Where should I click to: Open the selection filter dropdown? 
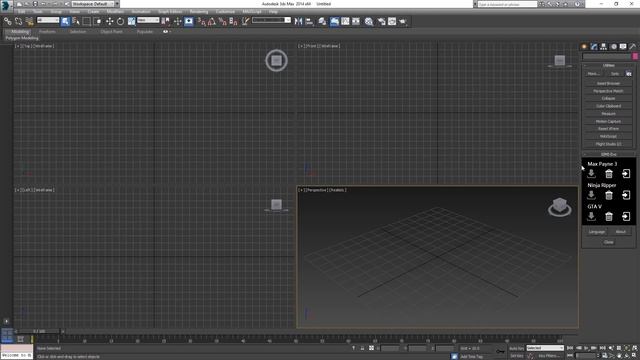tap(48, 20)
